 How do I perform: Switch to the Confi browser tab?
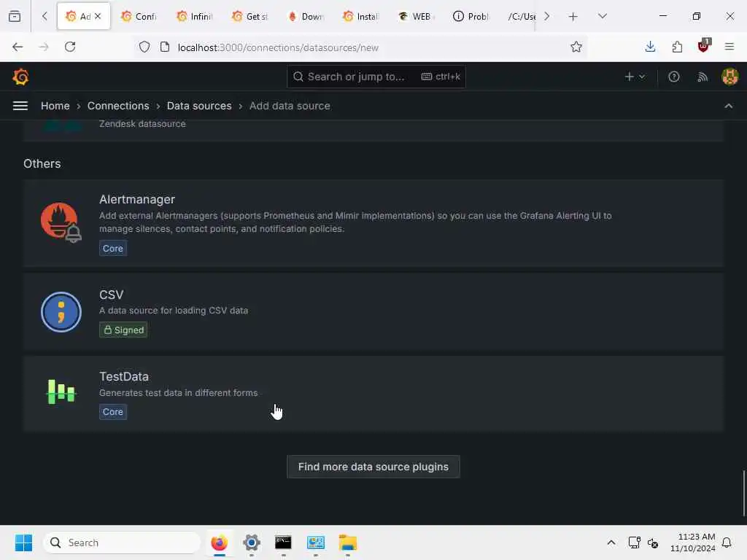(x=139, y=17)
